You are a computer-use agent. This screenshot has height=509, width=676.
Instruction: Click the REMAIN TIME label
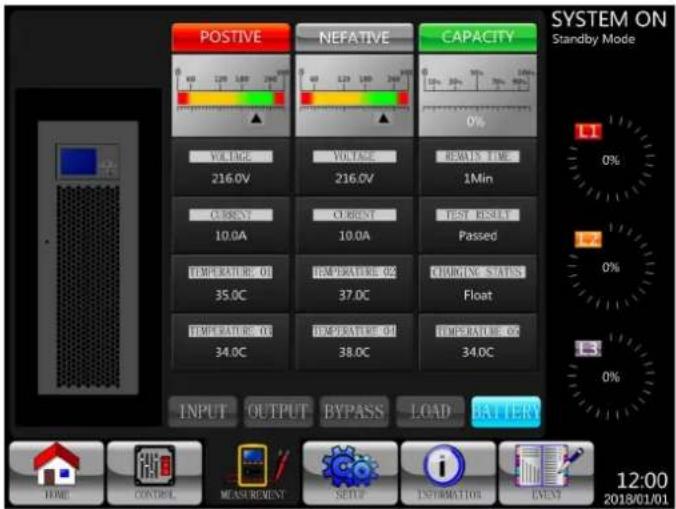pyautogui.click(x=478, y=156)
